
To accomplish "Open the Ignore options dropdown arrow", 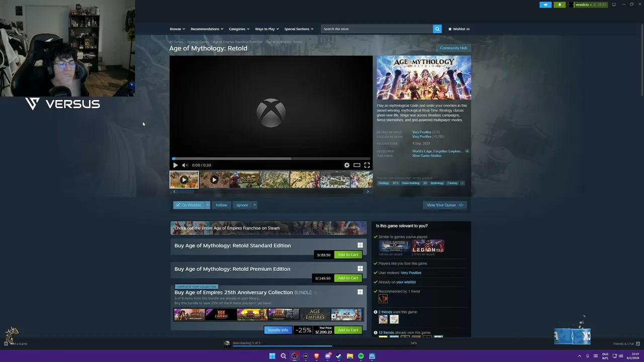I will coord(255,205).
